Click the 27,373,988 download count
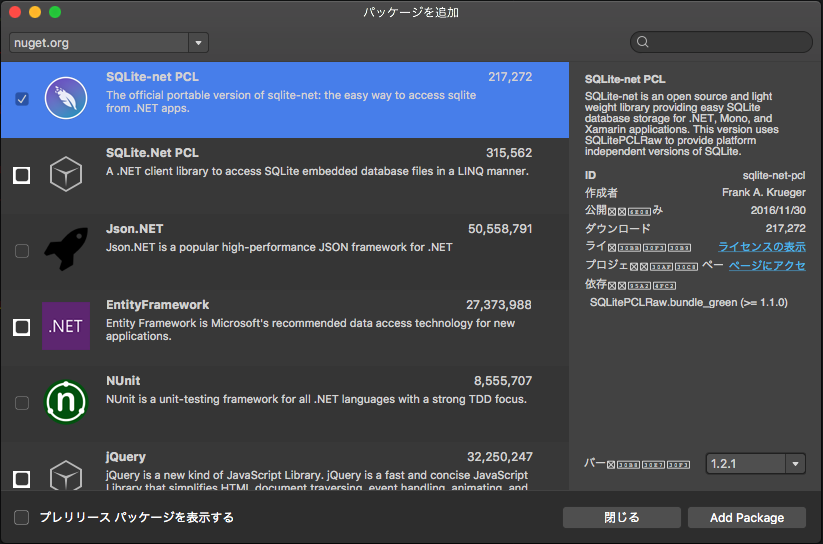The image size is (823, 544). (x=499, y=305)
